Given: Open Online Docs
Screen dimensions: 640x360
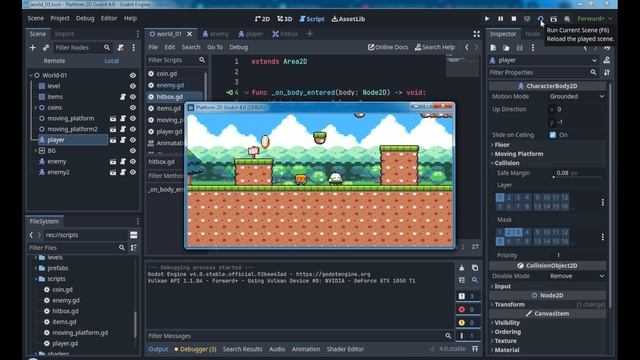Looking at the screenshot, I should [x=388, y=47].
